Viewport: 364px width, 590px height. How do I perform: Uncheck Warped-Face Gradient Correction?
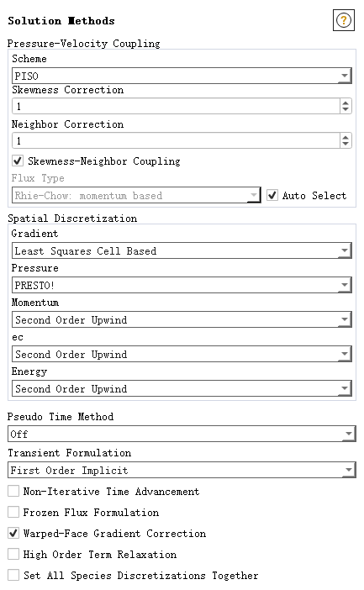13,533
